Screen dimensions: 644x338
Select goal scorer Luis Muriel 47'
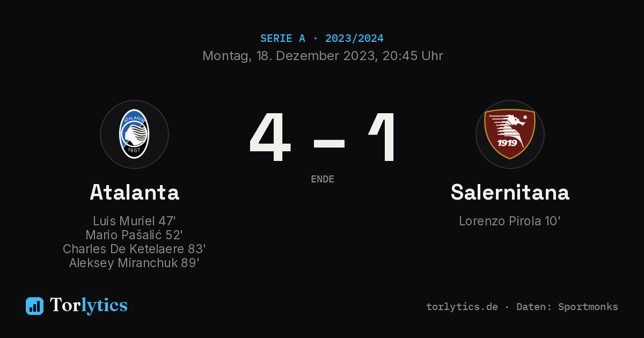[134, 221]
